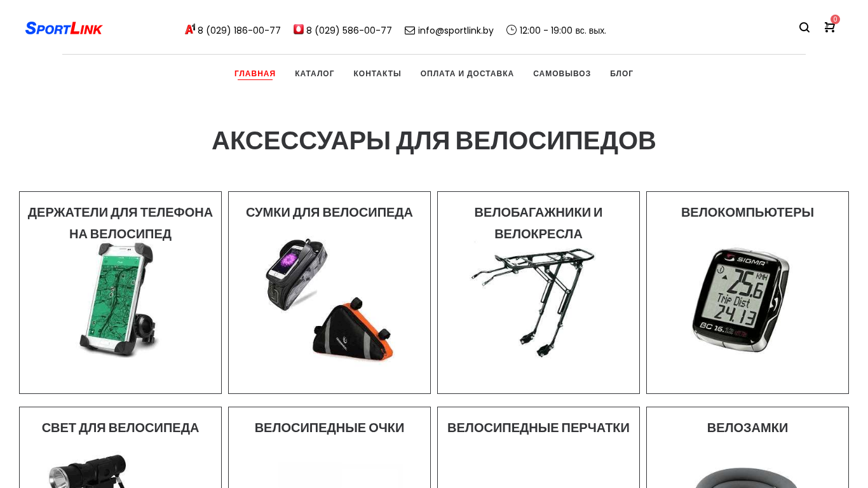The width and height of the screenshot is (868, 488).
Task: Open Сумки для велосипеда category
Action: [329, 212]
